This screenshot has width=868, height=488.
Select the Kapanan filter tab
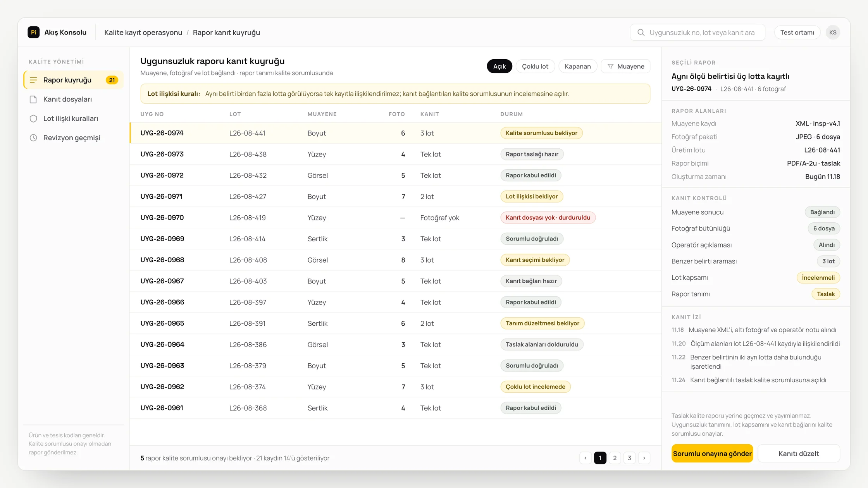tap(578, 66)
